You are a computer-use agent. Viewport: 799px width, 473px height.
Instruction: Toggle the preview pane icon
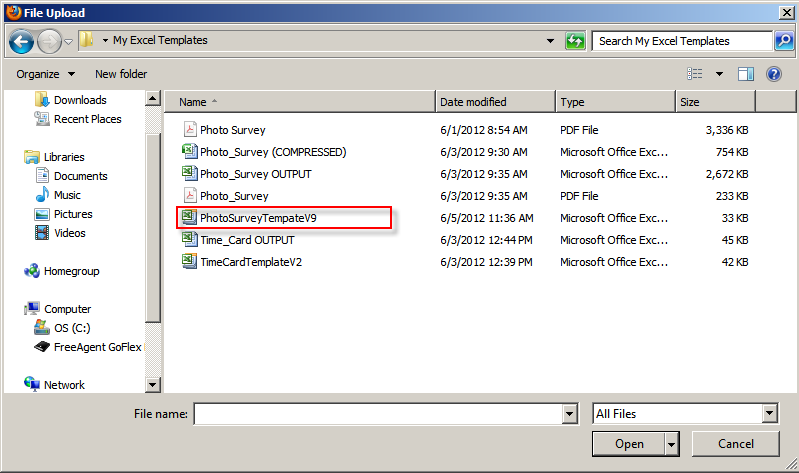(746, 74)
